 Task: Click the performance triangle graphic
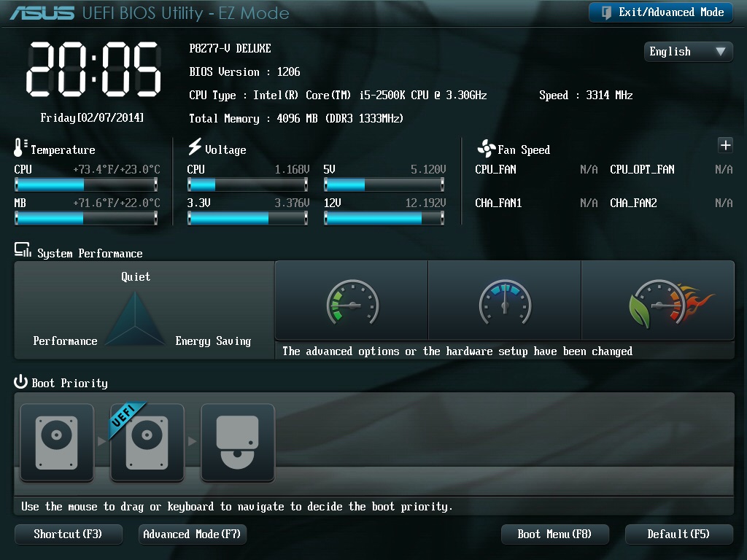tap(135, 318)
